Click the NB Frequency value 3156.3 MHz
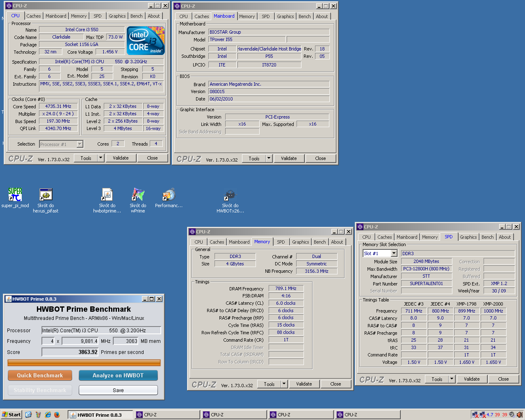The image size is (525, 420). tap(317, 271)
